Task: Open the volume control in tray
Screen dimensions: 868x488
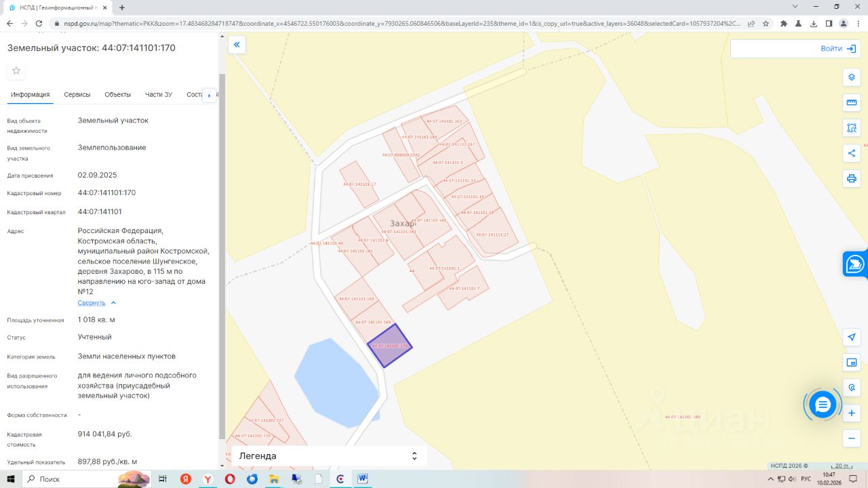Action: 791,479
